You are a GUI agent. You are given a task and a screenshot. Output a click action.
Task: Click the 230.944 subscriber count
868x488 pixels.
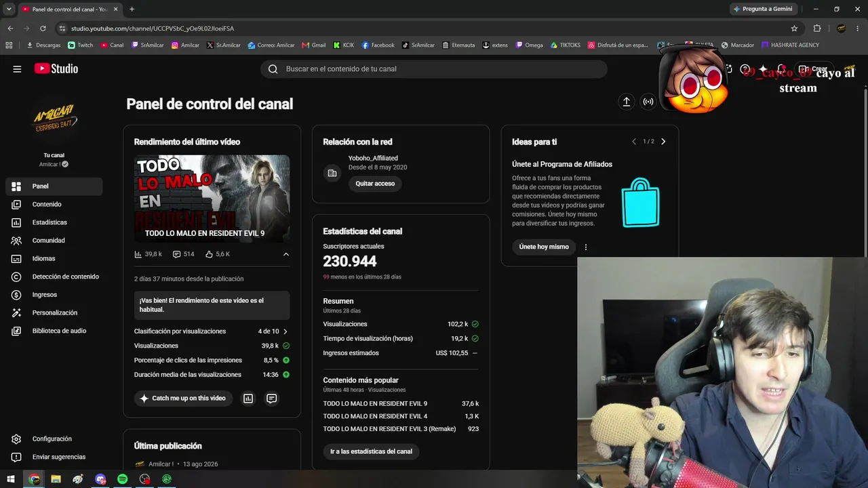[350, 261]
